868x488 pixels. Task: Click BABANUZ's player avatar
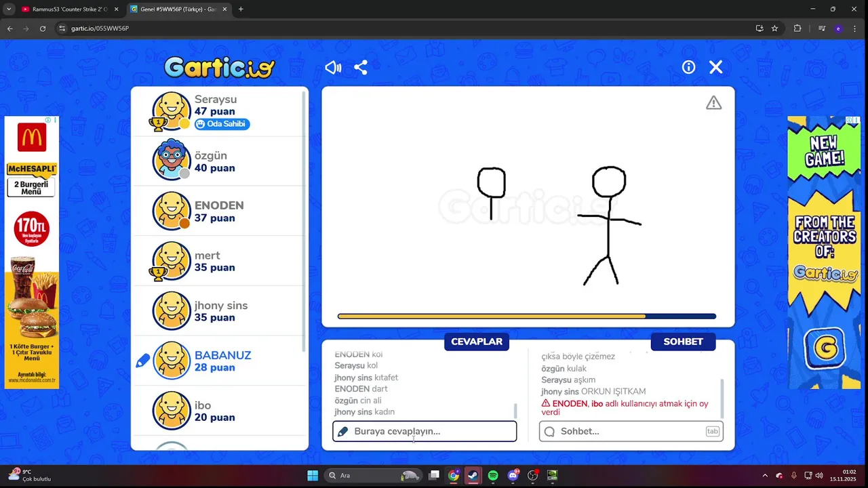[172, 360]
